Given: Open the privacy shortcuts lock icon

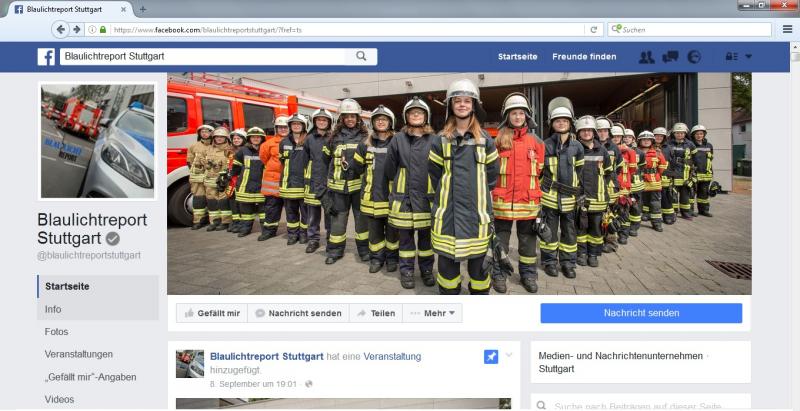Looking at the screenshot, I should coord(732,57).
